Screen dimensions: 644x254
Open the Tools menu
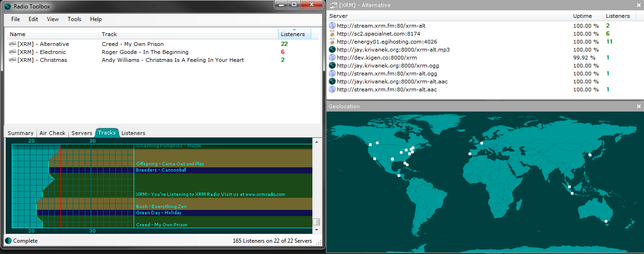click(x=74, y=19)
